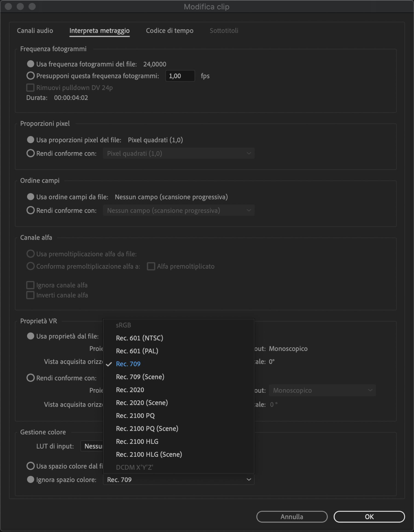Select Rendi conforme con under Proporzioni pixel

point(31,153)
